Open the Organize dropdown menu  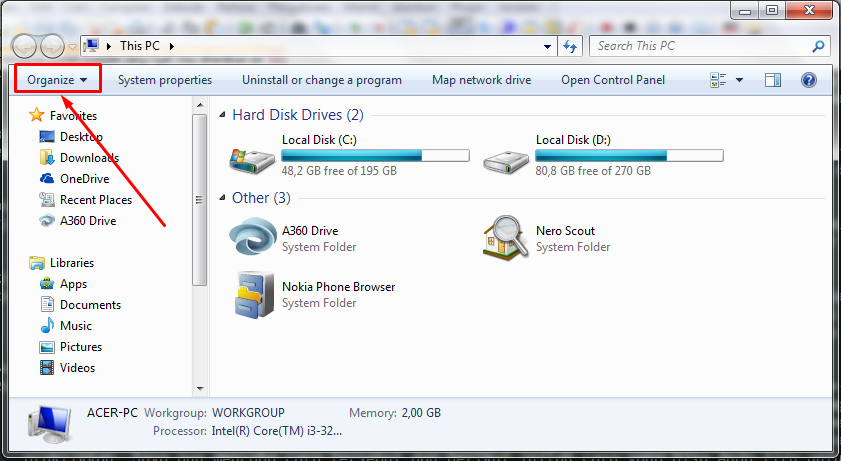[57, 80]
